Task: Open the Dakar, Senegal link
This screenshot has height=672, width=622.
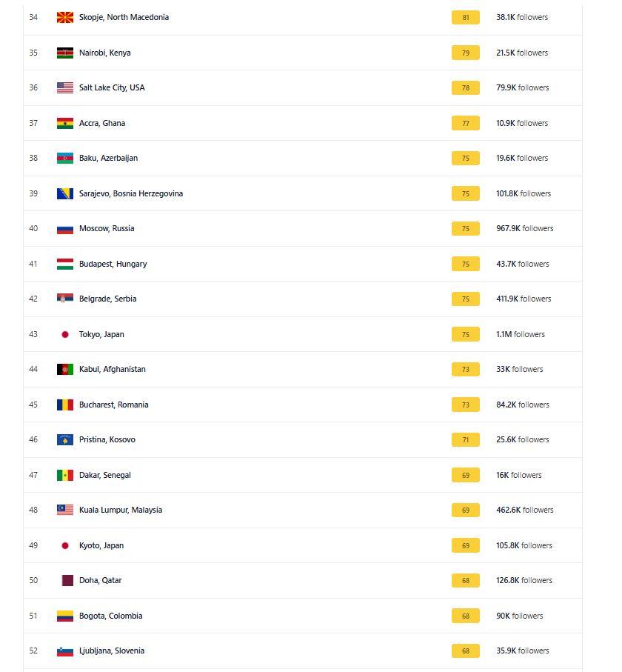Action: [x=104, y=475]
